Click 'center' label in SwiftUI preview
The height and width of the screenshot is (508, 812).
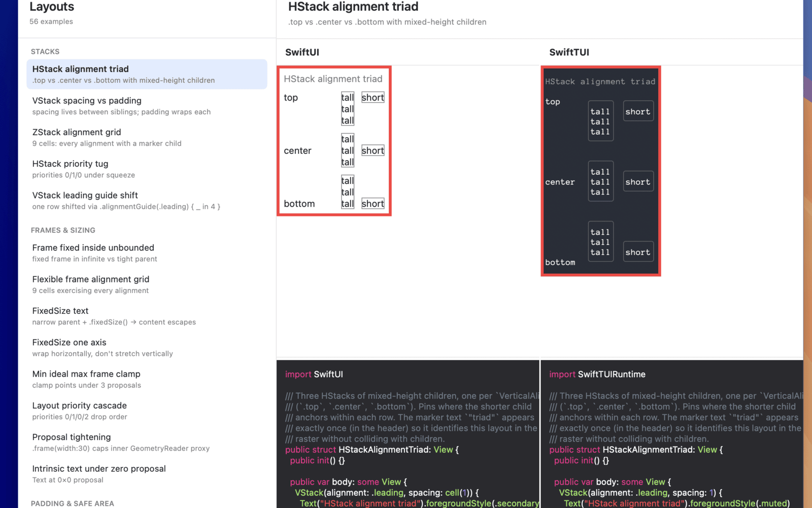[x=297, y=151]
